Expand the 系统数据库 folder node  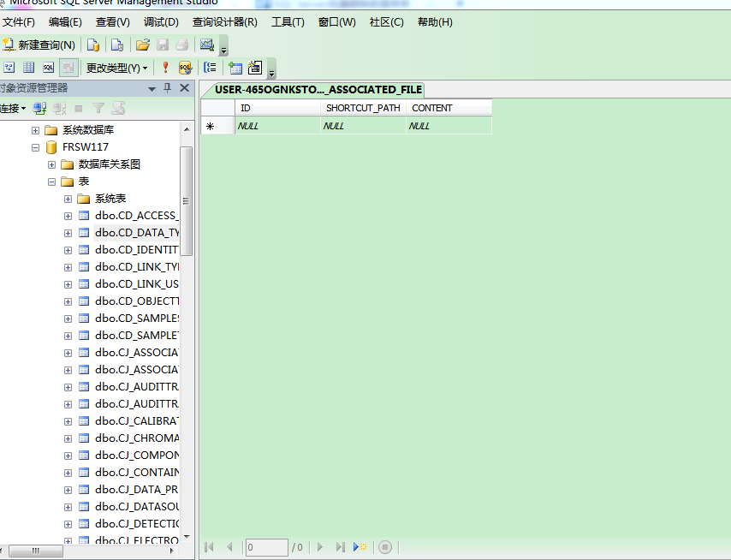[x=35, y=130]
